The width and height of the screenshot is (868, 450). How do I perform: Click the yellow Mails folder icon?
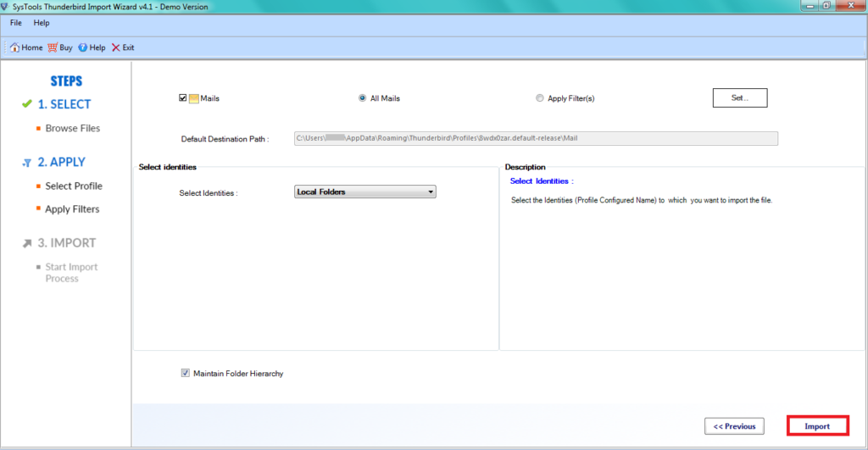[x=194, y=98]
